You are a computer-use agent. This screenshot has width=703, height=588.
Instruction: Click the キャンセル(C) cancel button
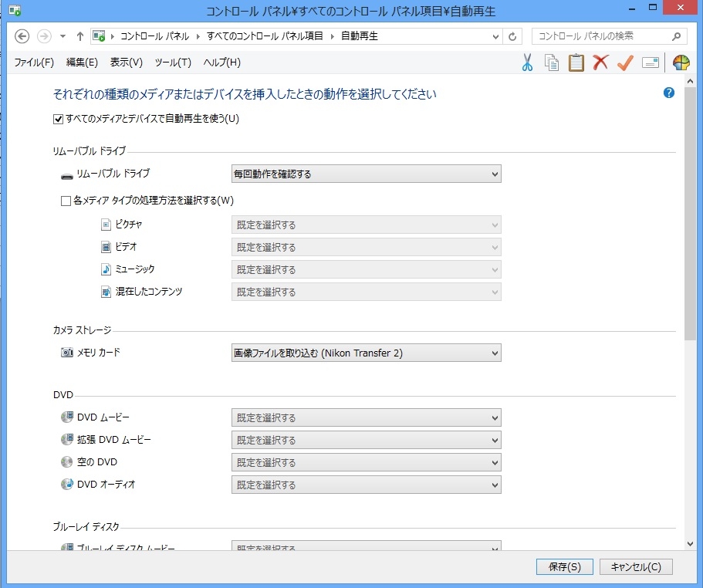click(x=636, y=567)
